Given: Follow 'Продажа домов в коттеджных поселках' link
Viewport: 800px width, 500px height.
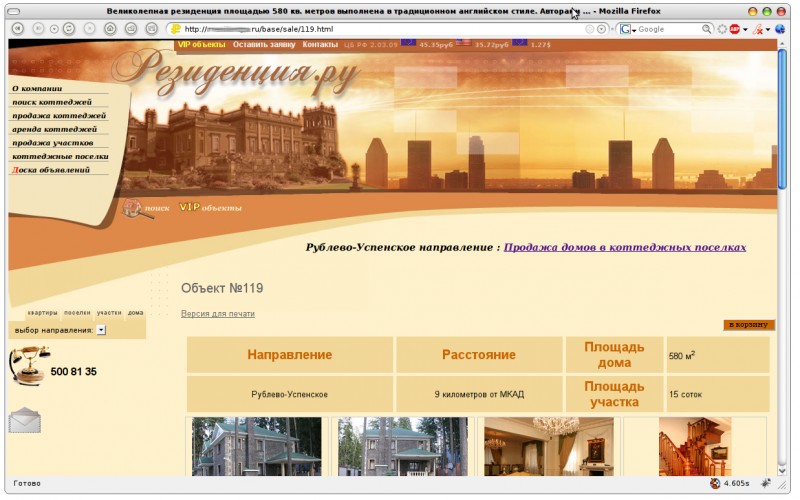Looking at the screenshot, I should tap(625, 247).
